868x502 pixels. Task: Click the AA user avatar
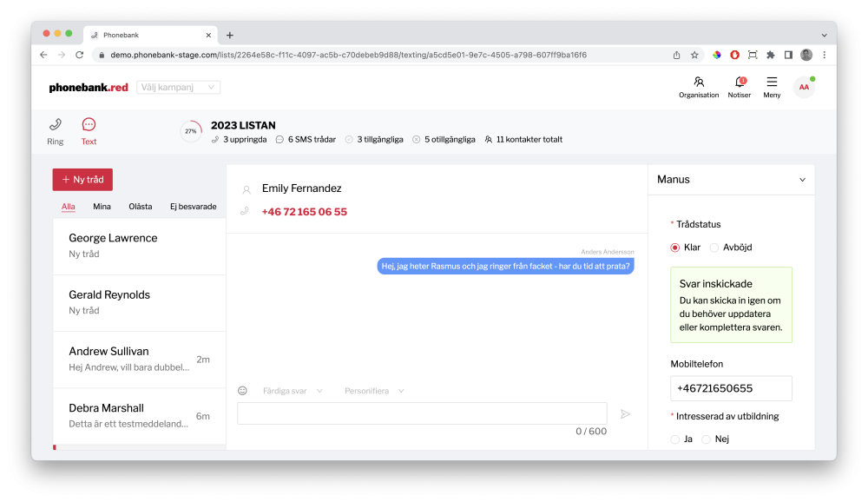pos(804,87)
